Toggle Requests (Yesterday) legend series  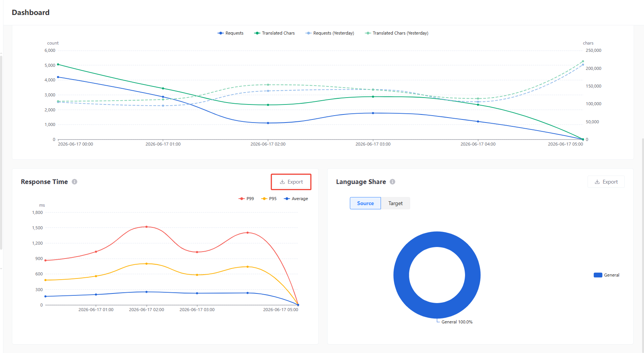329,33
